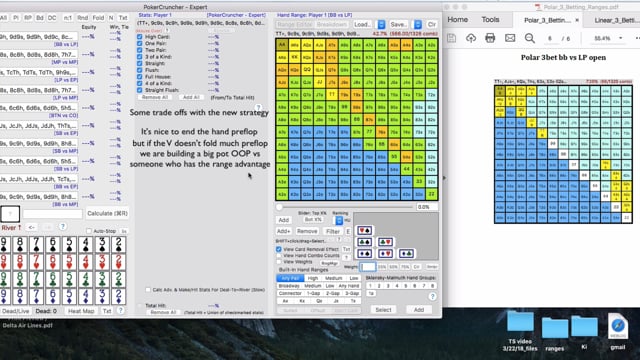The image size is (640, 360).
Task: Switch to Linear_3_Betti... document tab
Action: click(x=614, y=20)
